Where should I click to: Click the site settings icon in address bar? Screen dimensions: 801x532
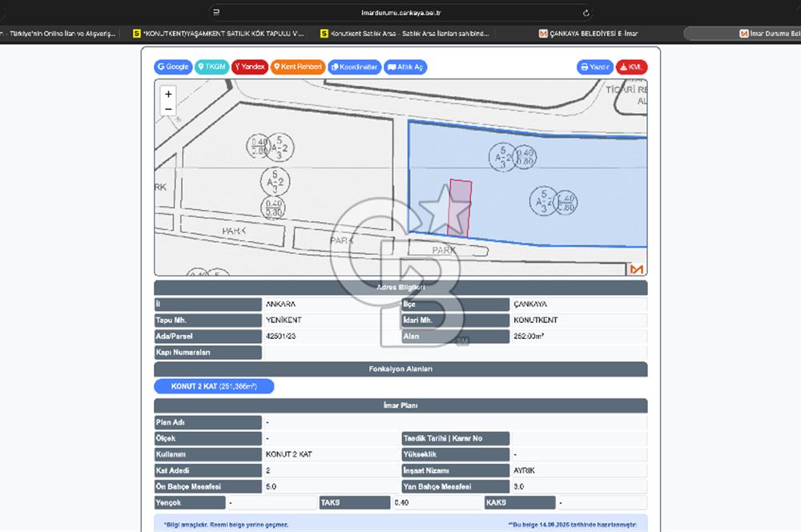click(216, 12)
